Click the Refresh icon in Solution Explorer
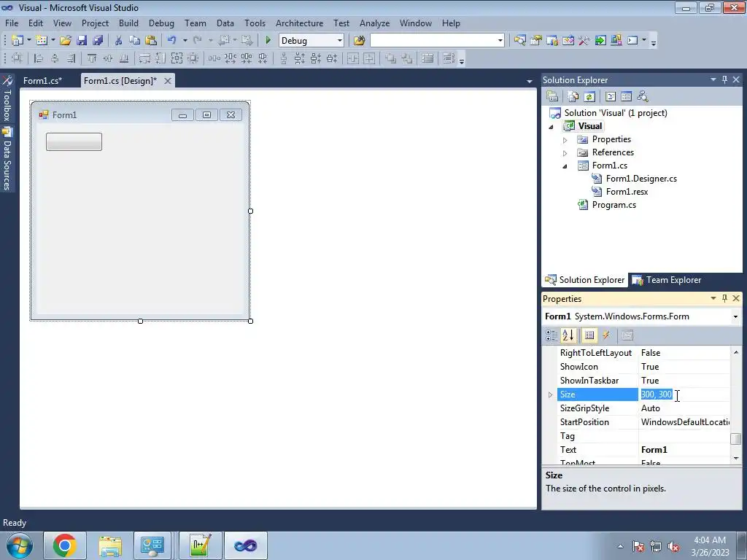747x560 pixels. (589, 97)
